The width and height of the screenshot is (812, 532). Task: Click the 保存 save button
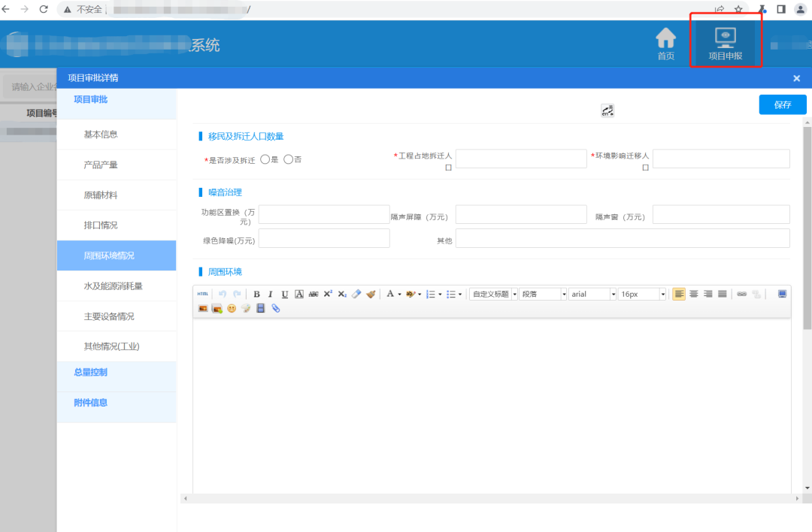coord(783,104)
